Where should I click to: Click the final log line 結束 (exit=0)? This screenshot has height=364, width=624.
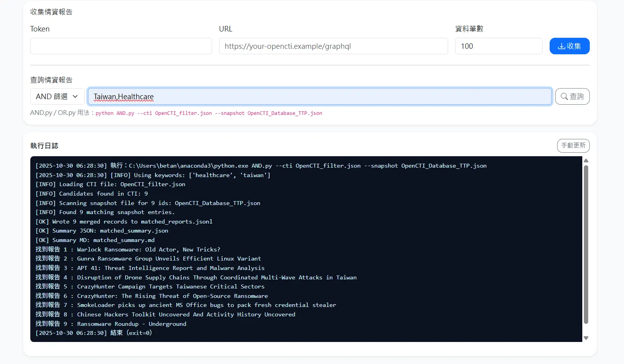pos(94,333)
